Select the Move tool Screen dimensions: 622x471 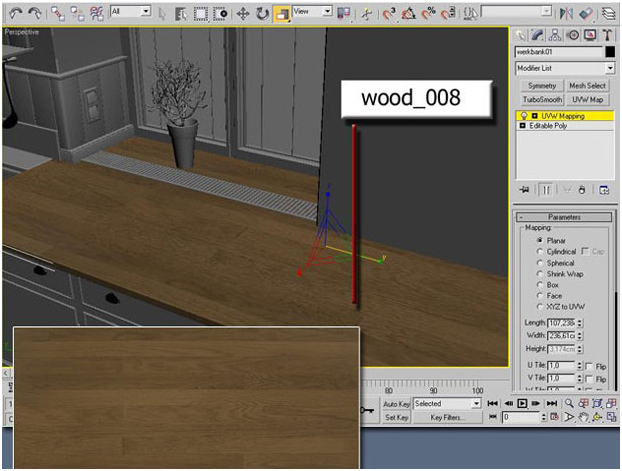pyautogui.click(x=243, y=14)
